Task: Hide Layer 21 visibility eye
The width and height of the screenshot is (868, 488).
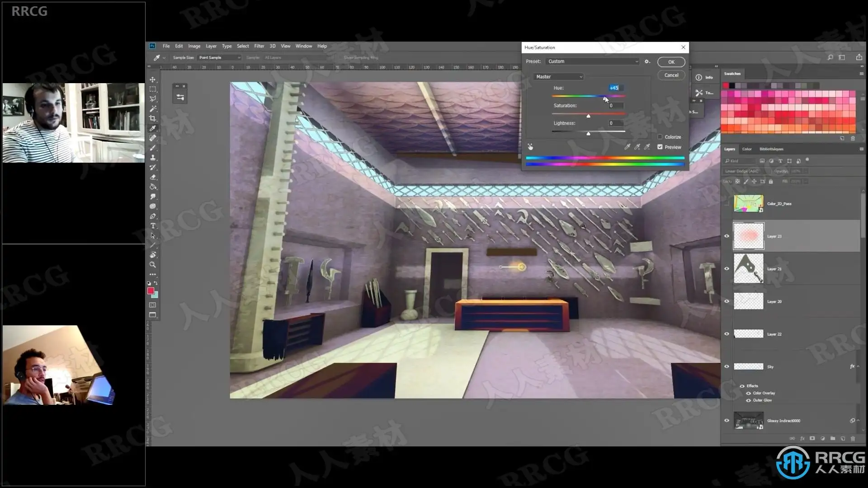Action: (x=727, y=268)
